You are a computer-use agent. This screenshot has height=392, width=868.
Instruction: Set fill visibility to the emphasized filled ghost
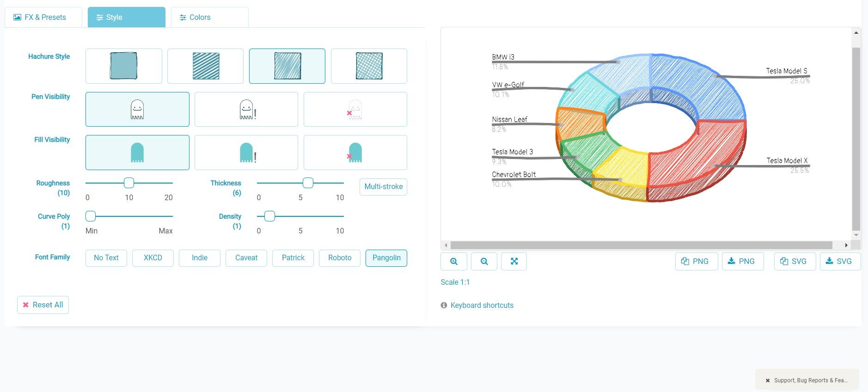pyautogui.click(x=246, y=153)
